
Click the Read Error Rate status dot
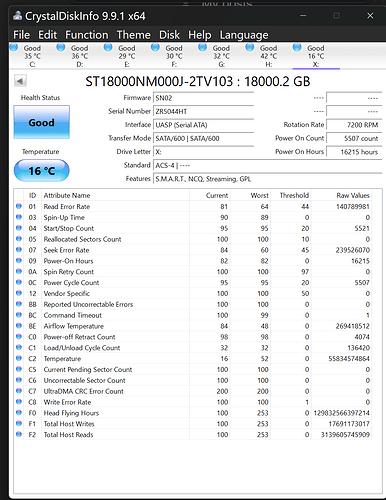19,206
